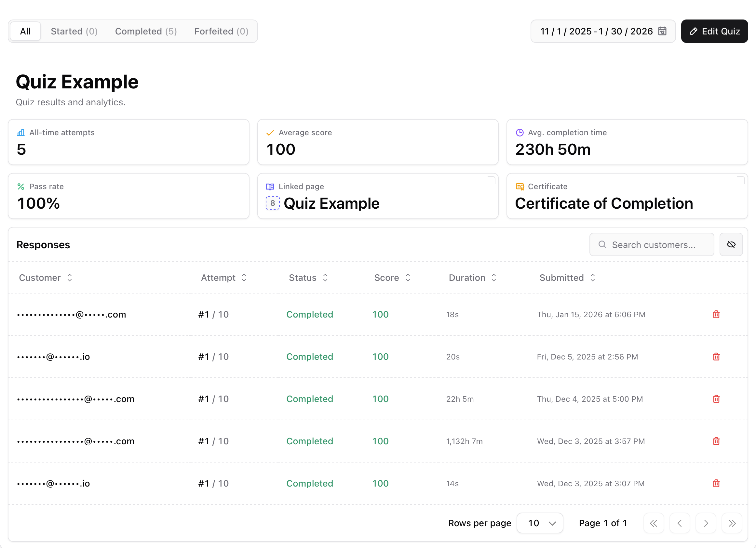Jump to last page with double-chevron icon
Image resolution: width=756 pixels, height=548 pixels.
(732, 523)
